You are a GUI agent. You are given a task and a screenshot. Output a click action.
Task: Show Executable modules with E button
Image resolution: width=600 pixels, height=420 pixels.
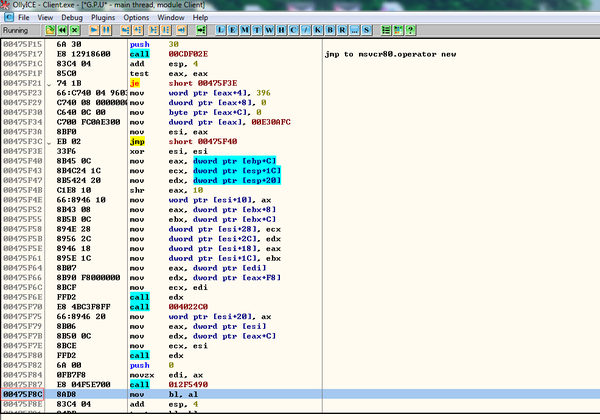[235, 31]
